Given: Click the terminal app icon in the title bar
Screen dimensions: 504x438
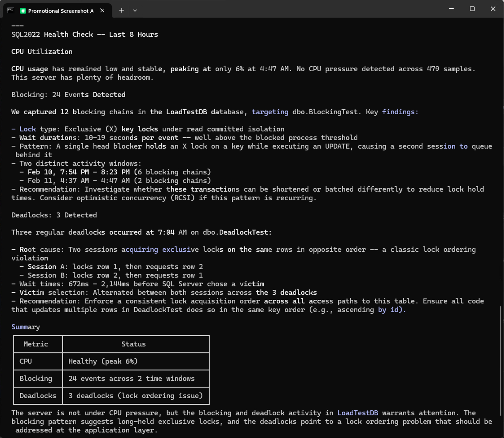Looking at the screenshot, I should [10, 10].
